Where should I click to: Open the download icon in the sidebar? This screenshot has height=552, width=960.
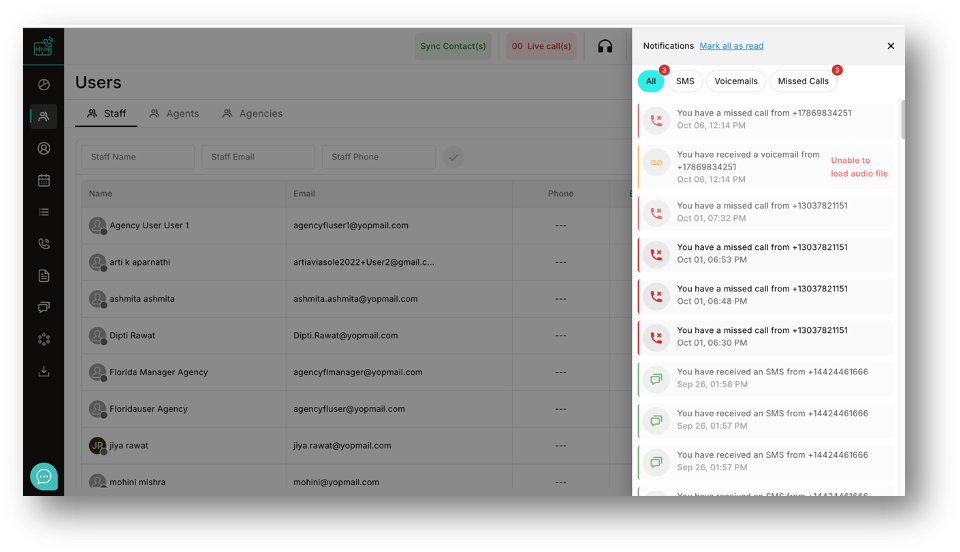pyautogui.click(x=44, y=371)
